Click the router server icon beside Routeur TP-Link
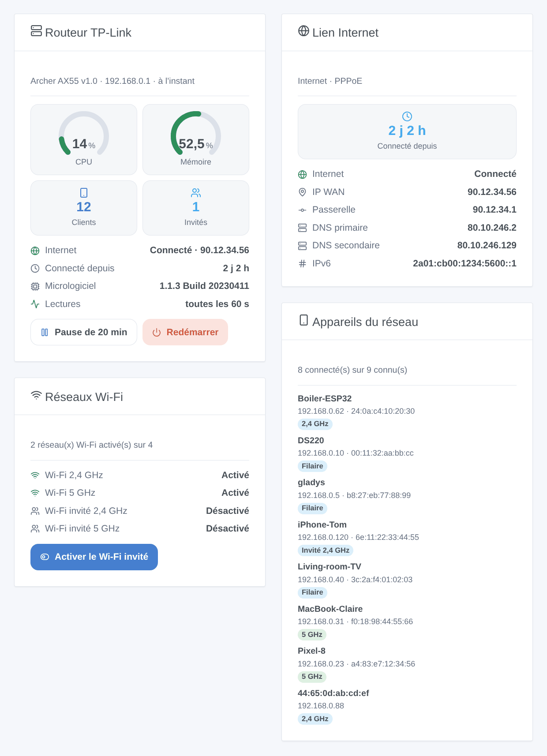The image size is (547, 756). (x=36, y=31)
